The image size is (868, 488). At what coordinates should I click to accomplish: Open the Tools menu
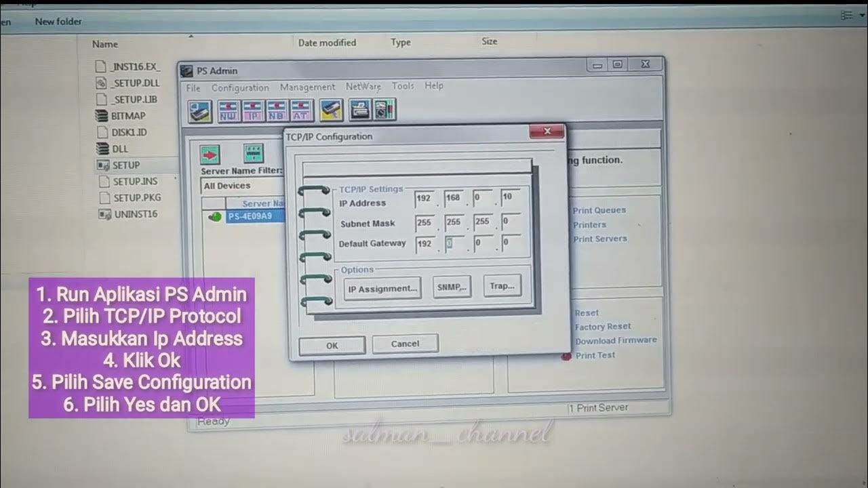(402, 86)
